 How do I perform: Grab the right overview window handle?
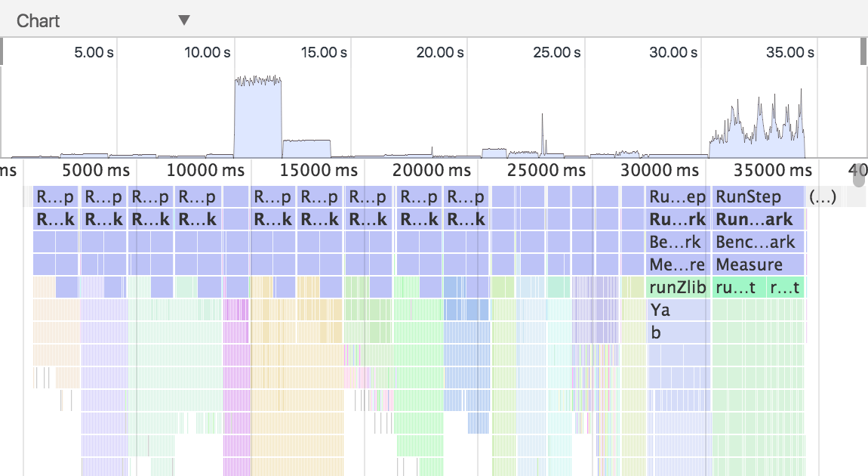(x=863, y=51)
